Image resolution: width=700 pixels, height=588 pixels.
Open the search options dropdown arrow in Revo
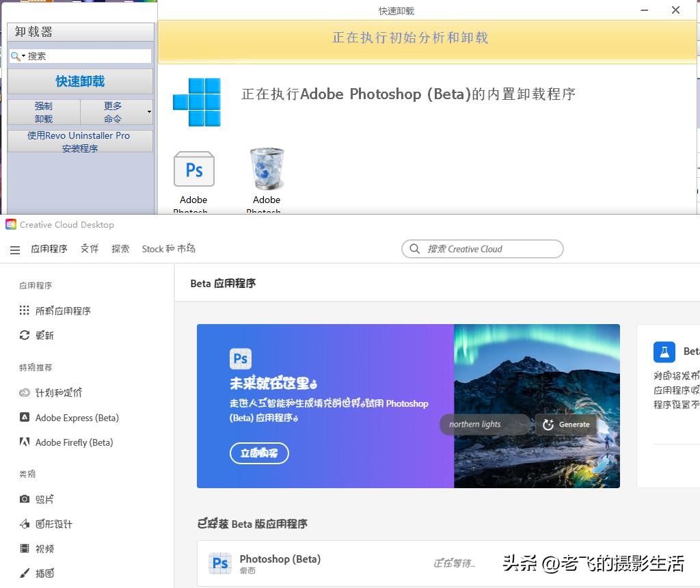23,56
